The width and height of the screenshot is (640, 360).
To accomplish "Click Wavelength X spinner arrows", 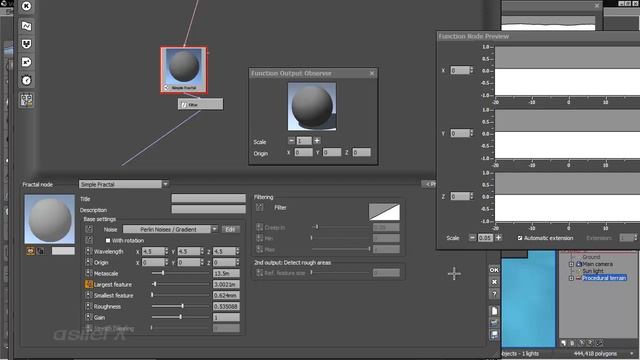I will [x=166, y=251].
